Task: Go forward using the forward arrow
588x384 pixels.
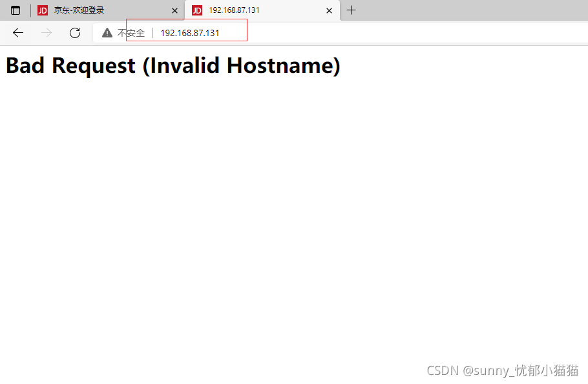Action: tap(47, 33)
